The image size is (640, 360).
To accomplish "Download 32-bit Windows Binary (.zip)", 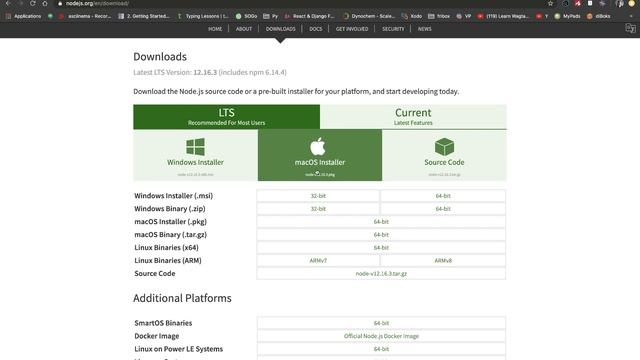I will pos(318,209).
